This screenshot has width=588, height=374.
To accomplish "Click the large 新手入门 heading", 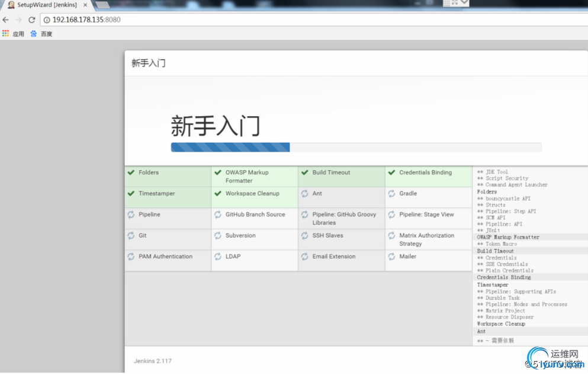I will point(216,126).
